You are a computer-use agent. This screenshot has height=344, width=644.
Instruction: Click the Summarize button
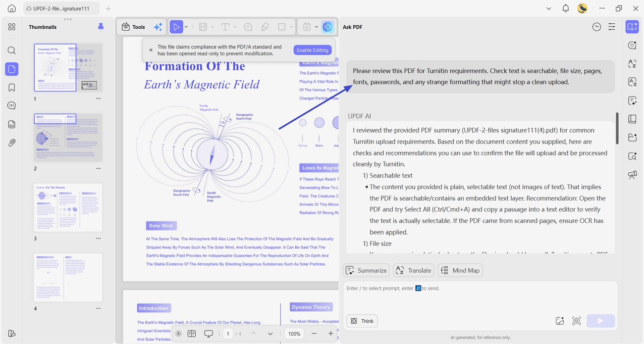point(366,270)
